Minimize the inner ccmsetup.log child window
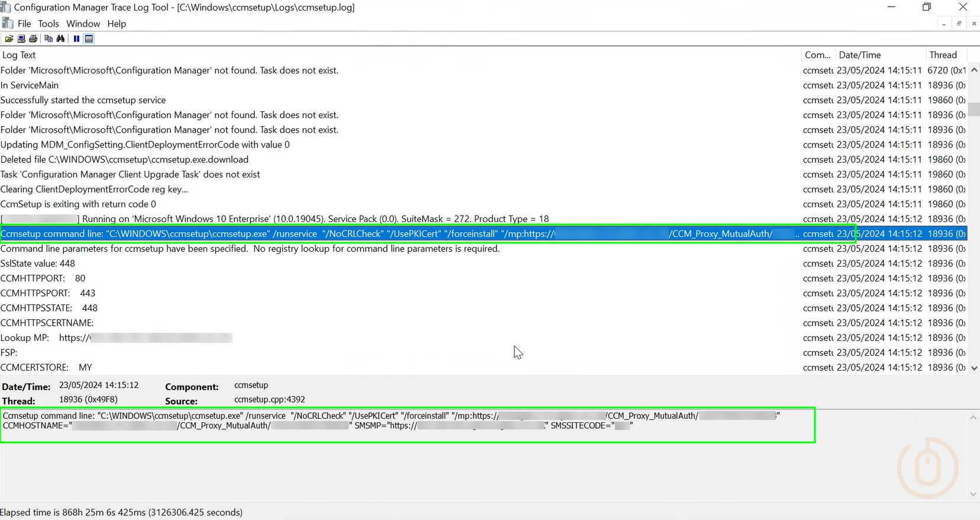This screenshot has width=980, height=520. click(943, 24)
